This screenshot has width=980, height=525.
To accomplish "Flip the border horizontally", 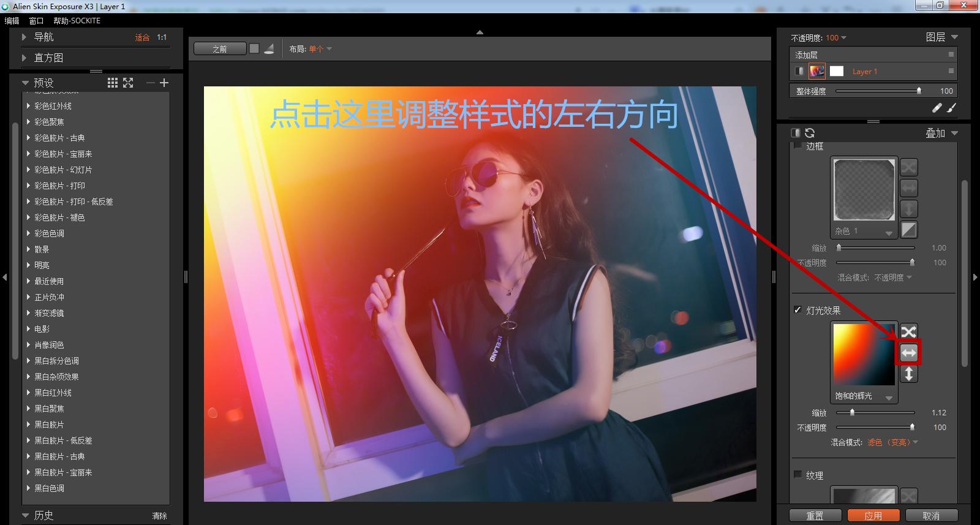I will pos(909,188).
